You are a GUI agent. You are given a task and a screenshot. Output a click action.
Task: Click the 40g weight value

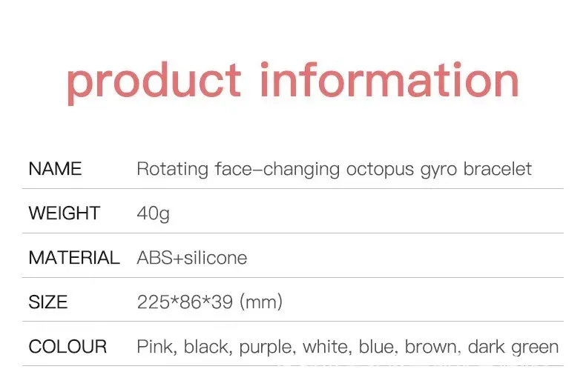pyautogui.click(x=154, y=214)
